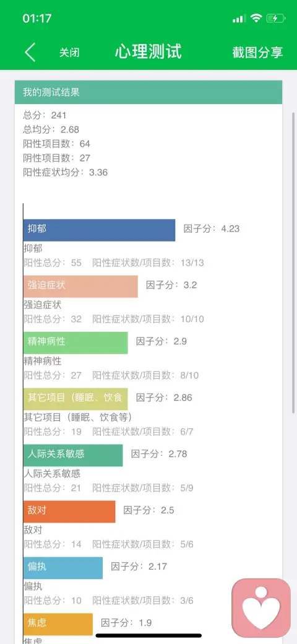
Task: Tap the 心理测试 title
Action: point(148,52)
